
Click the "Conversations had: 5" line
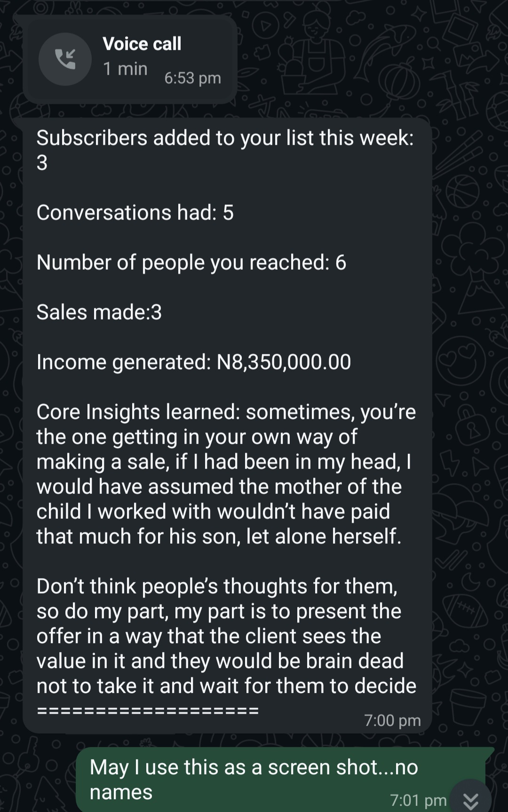point(135,213)
